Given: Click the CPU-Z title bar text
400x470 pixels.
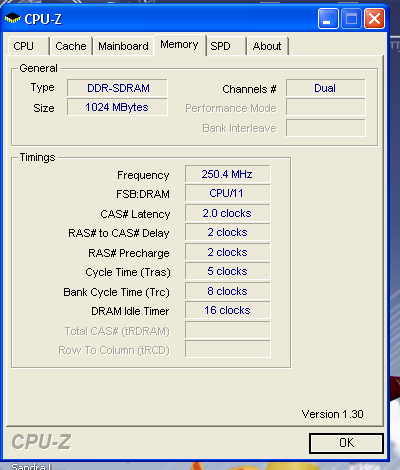Looking at the screenshot, I should 43,19.
